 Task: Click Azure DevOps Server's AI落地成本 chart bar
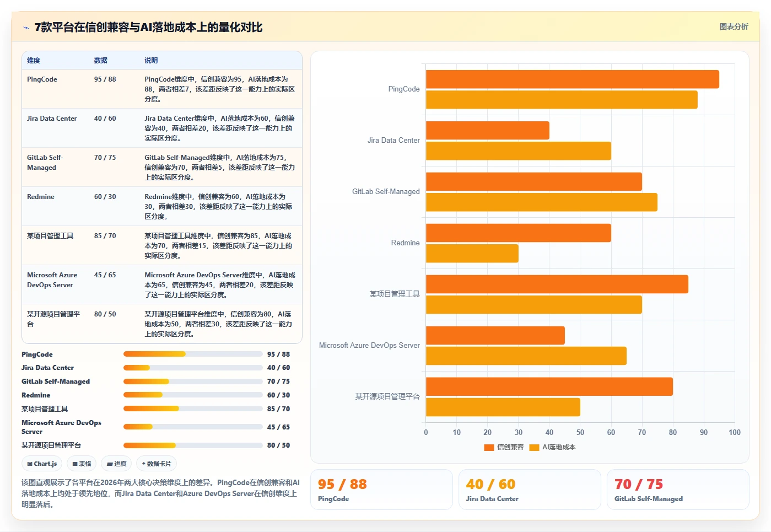pos(526,356)
